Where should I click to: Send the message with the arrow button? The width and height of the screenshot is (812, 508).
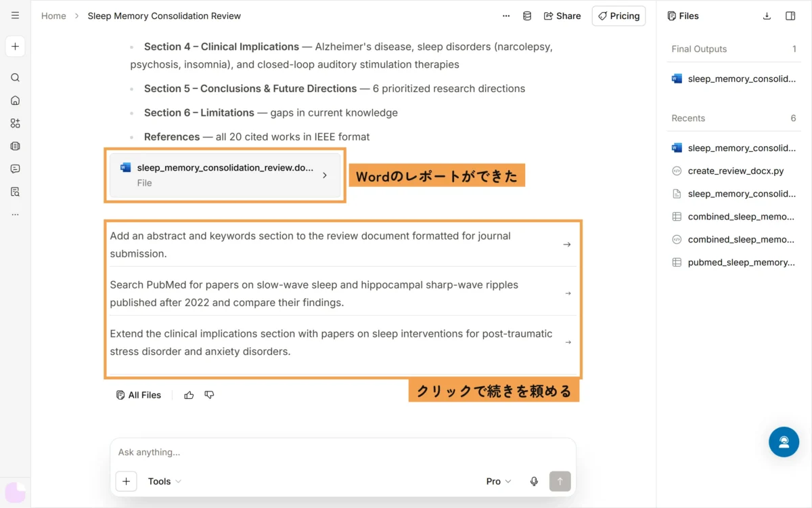(560, 482)
